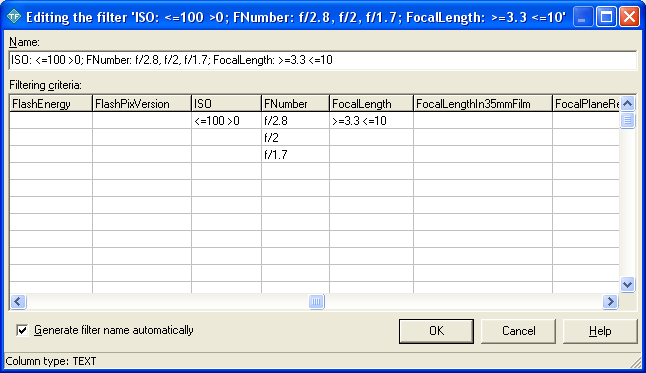
Task: Select the FNumber cell 'f/2'
Action: click(295, 138)
